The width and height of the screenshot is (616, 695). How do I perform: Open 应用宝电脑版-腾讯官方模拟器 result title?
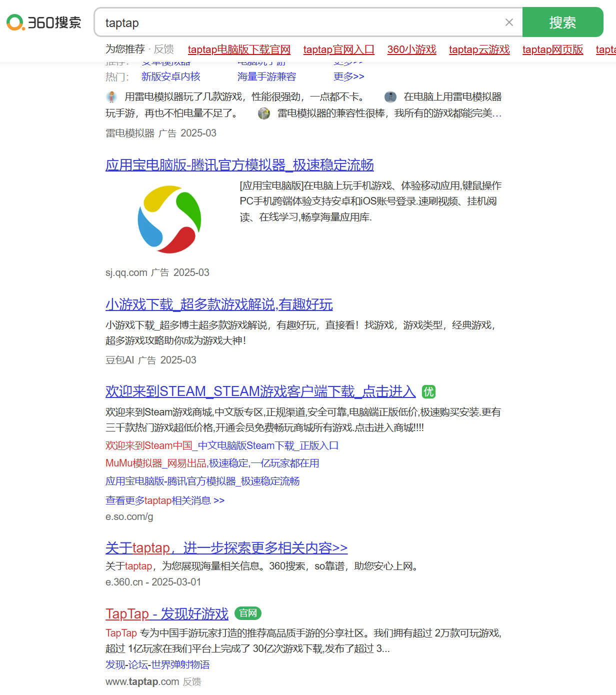click(x=239, y=165)
